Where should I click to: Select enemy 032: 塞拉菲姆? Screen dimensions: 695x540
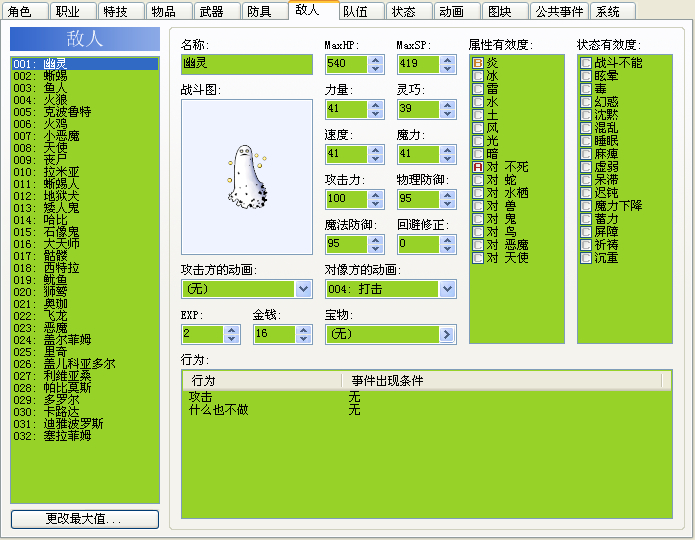[84, 435]
